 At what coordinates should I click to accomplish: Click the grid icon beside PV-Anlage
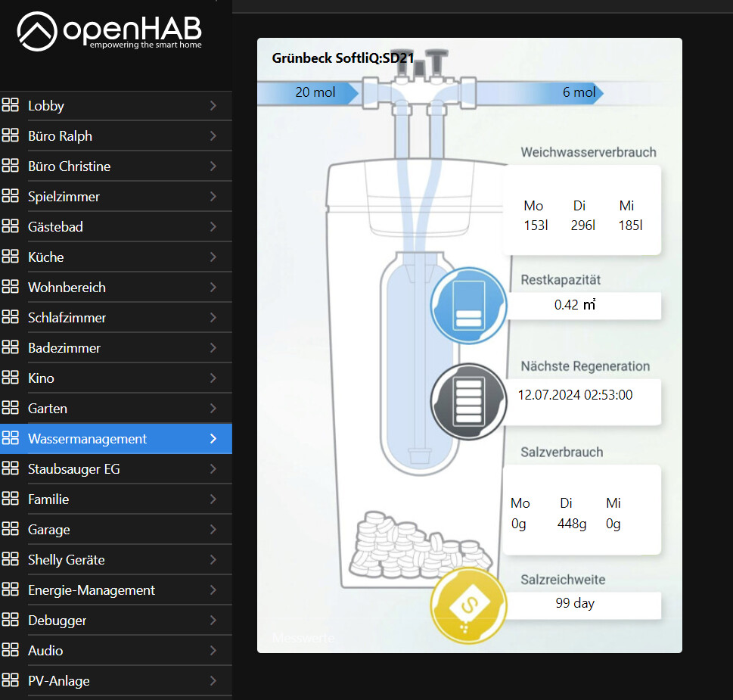(11, 680)
